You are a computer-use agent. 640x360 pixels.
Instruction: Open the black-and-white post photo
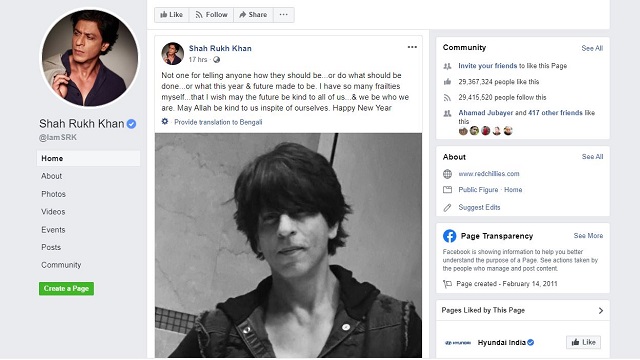(288, 245)
